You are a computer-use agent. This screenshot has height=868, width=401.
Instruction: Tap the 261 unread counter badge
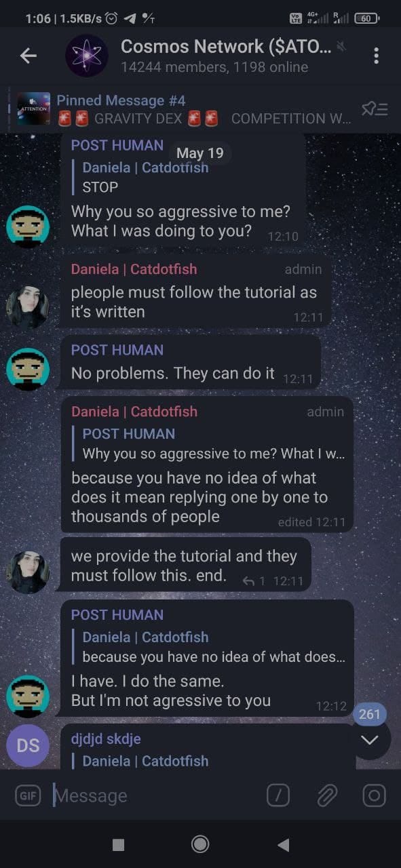370,714
